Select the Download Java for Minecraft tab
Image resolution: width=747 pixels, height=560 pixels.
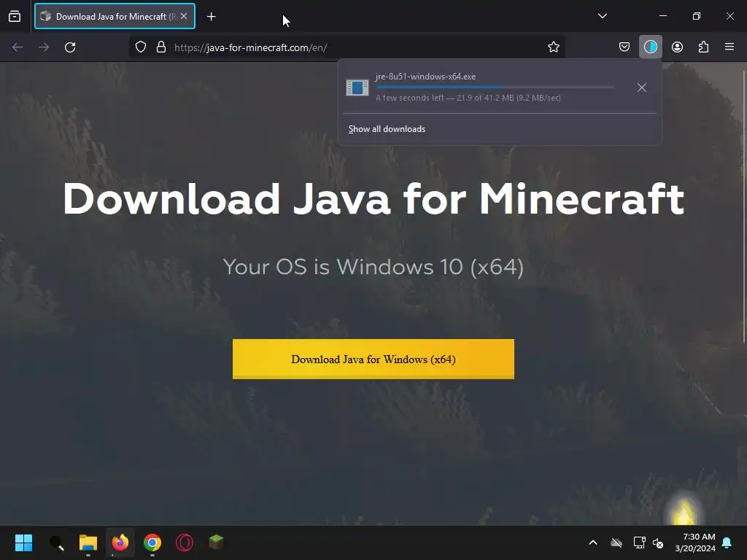coord(115,16)
